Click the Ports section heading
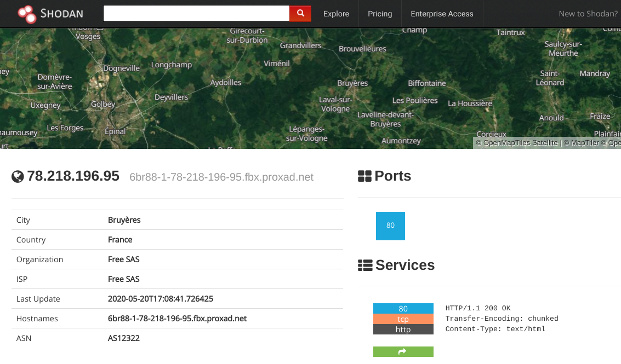621x364 pixels. (393, 176)
